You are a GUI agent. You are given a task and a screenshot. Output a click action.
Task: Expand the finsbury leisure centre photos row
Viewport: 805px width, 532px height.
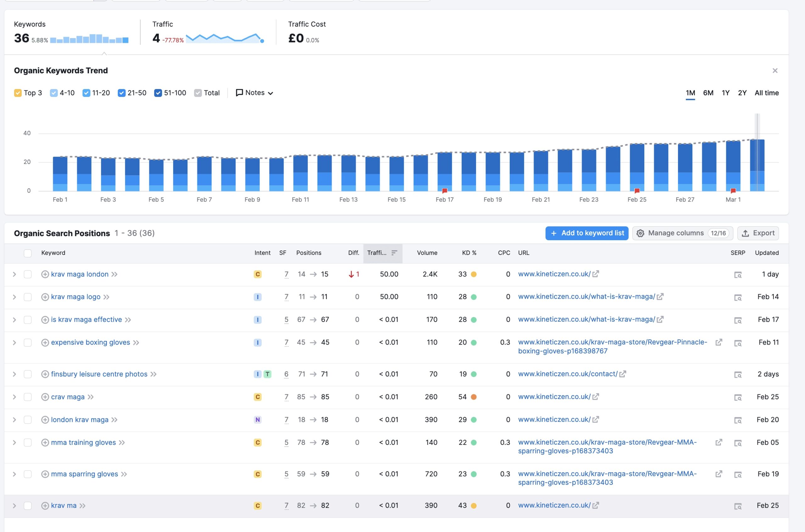click(14, 374)
